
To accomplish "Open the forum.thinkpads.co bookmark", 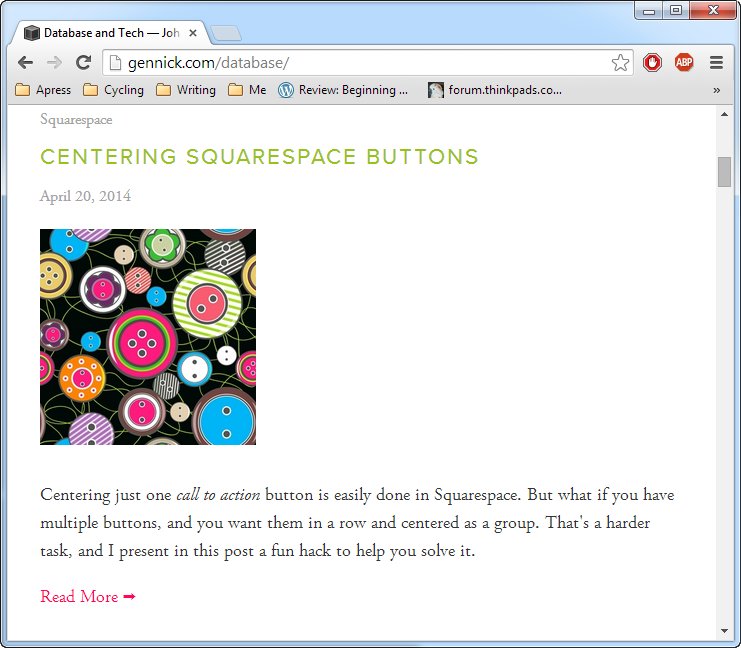I will (495, 90).
